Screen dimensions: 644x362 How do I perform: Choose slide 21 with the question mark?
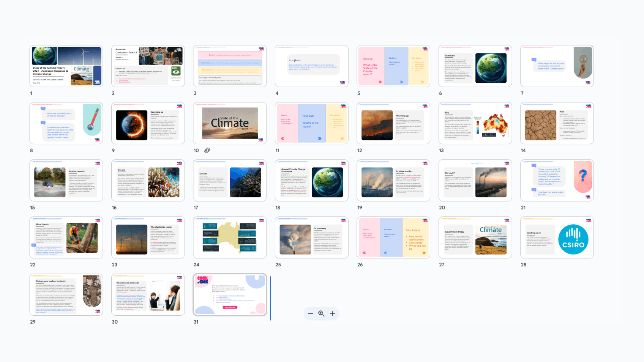point(557,180)
